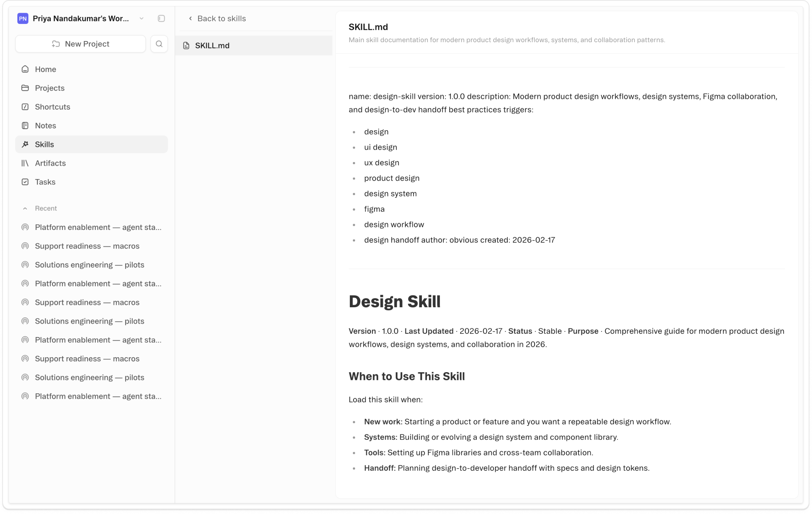The height and width of the screenshot is (514, 812).
Task: Click first Solutions engineering pilots icon
Action: click(x=25, y=265)
